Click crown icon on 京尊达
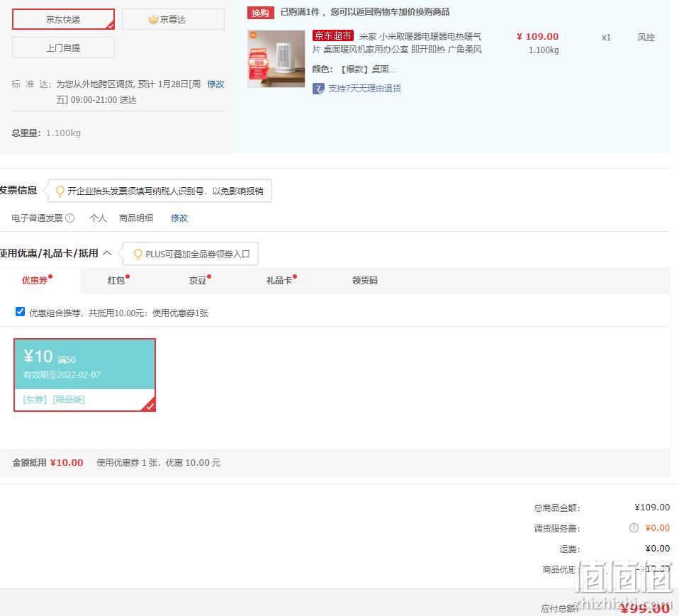 pos(153,20)
